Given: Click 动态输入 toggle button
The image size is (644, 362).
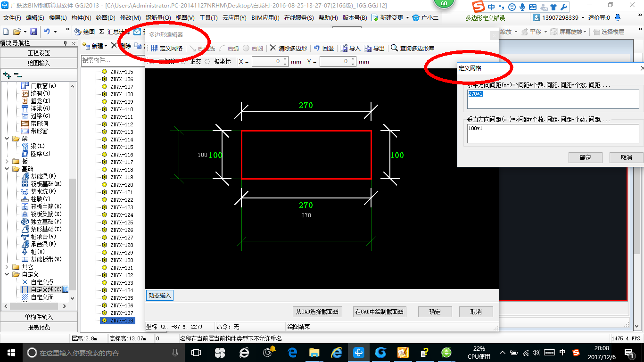Looking at the screenshot, I should click(x=159, y=296).
